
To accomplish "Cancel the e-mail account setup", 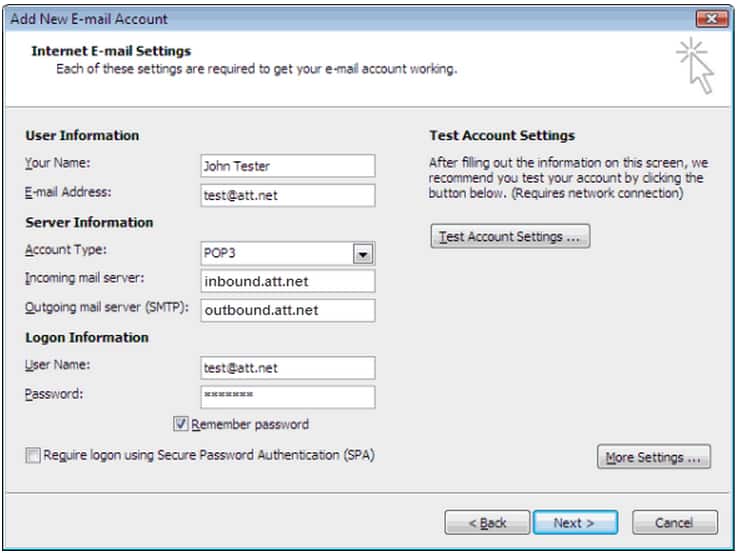I will [x=674, y=523].
